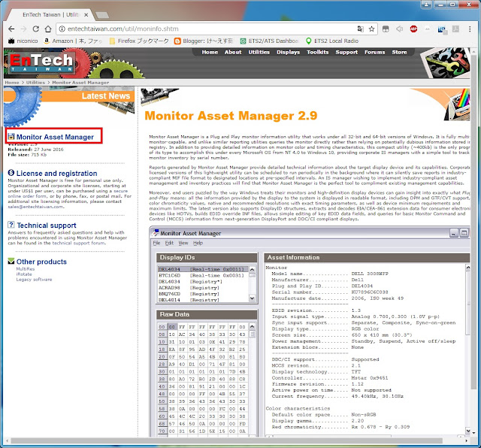The height and width of the screenshot is (448, 481).
Task: Click the EnTech Taiwan logo
Action: [41, 62]
